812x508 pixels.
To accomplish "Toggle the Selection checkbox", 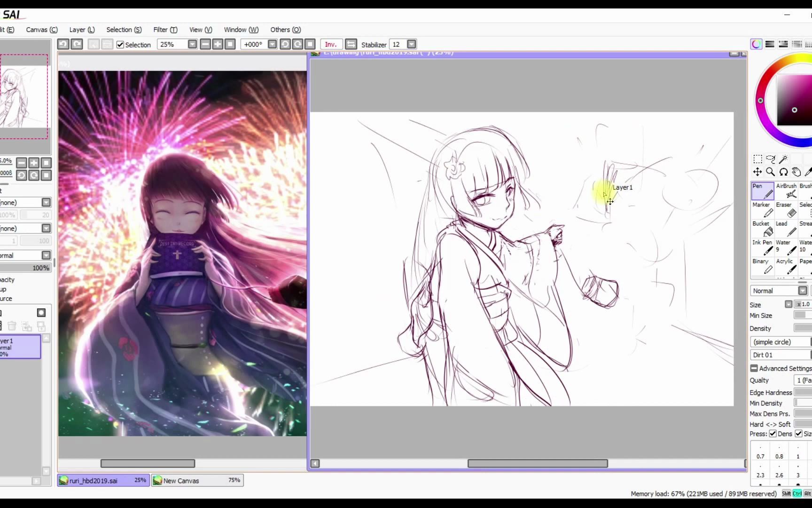I will click(x=120, y=45).
